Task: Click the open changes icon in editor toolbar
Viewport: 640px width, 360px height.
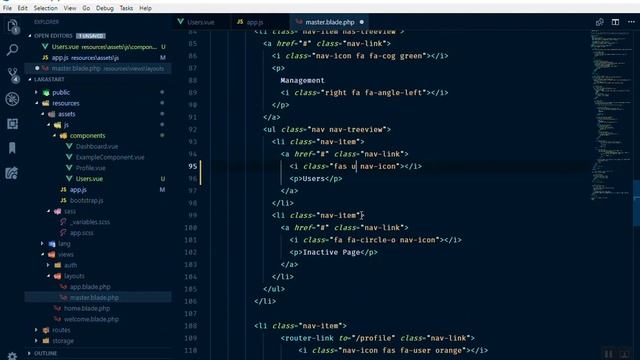Action: (x=599, y=22)
